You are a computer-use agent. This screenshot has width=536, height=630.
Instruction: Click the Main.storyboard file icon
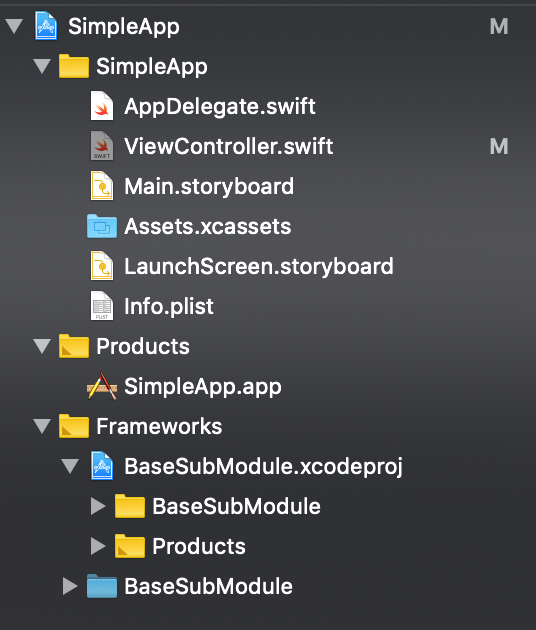pyautogui.click(x=102, y=186)
